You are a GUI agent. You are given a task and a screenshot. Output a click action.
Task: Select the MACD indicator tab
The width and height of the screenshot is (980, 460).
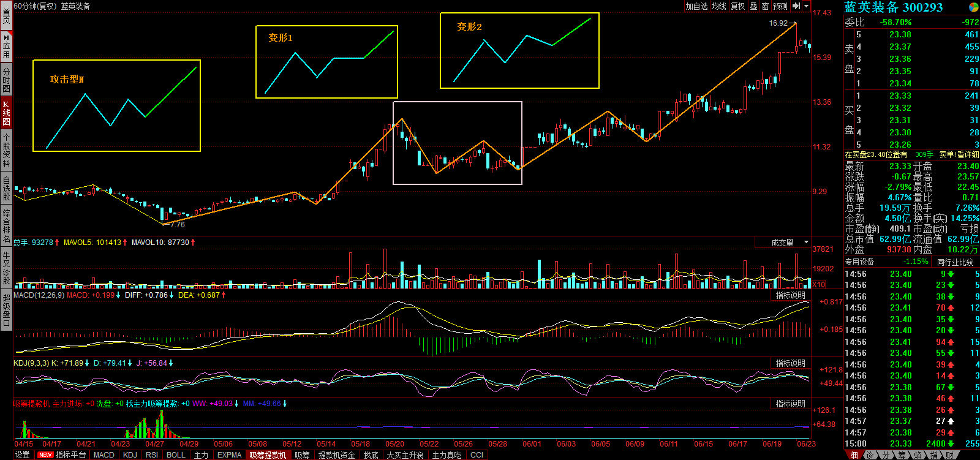point(104,454)
